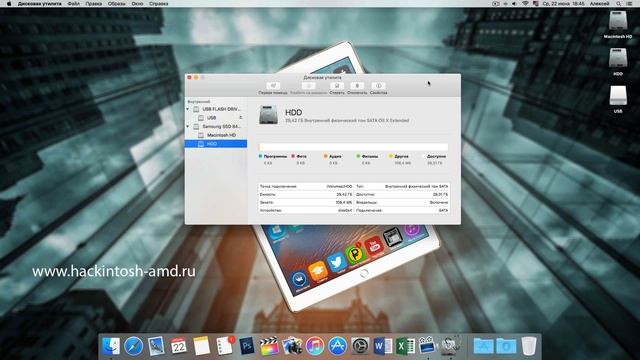Open Reminders with the red badge

pos(224,346)
